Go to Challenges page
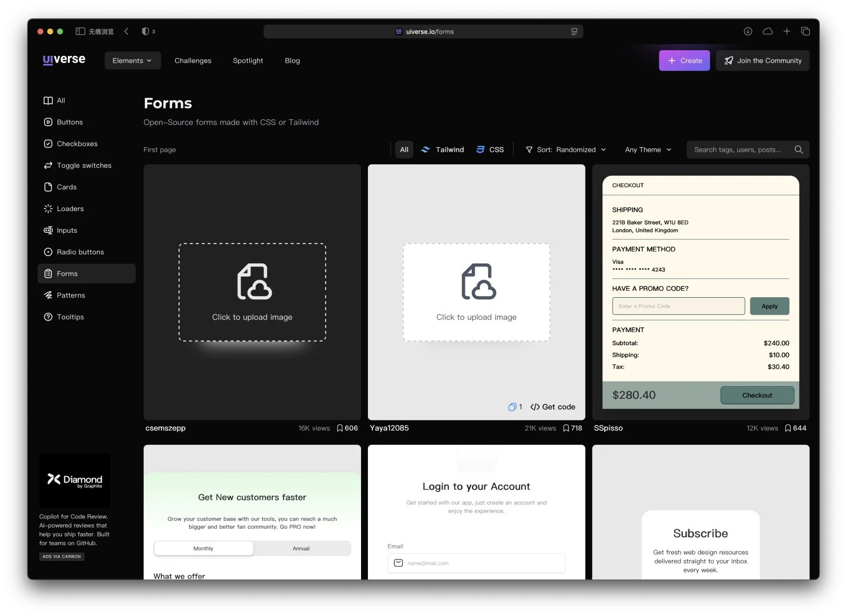 193,60
